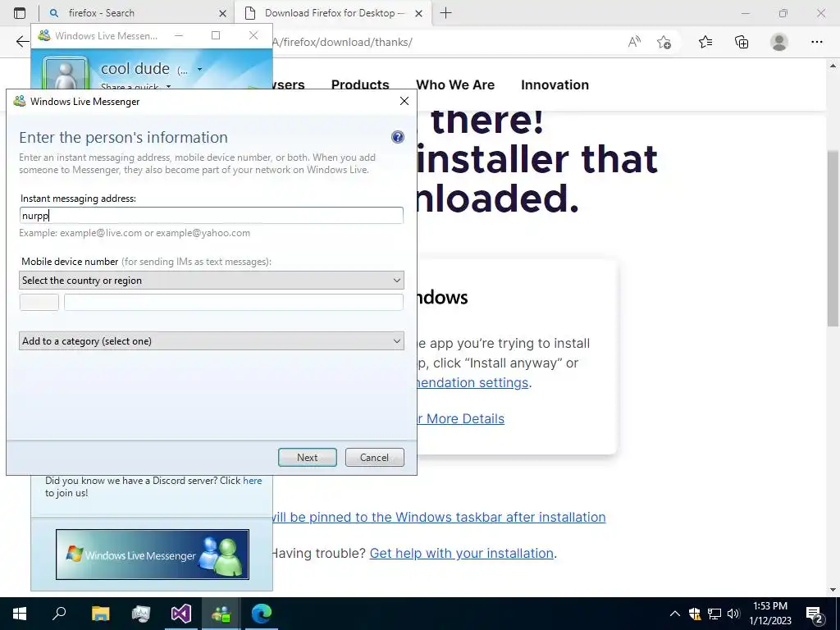Open Edge tab actions menu icon
Viewport: 840px width, 630px height.
pyautogui.click(x=20, y=13)
